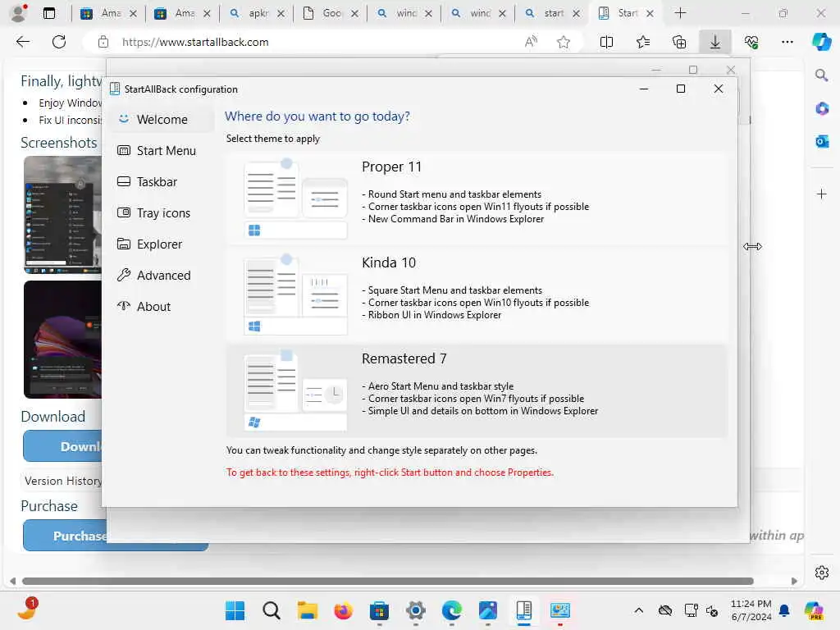Screen dimensions: 840x630
Task: Open the Collections icon in Edge toolbar
Action: click(679, 42)
